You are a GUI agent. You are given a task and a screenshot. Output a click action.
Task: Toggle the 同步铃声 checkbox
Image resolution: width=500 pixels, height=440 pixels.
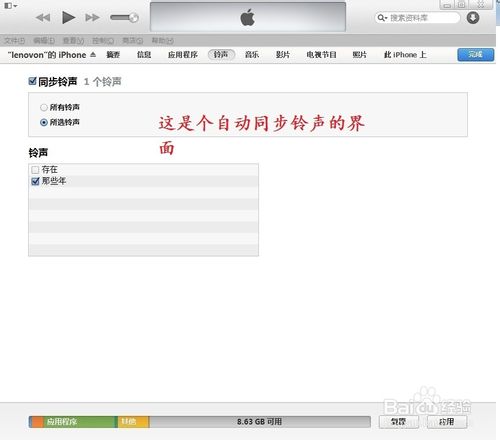tap(32, 81)
